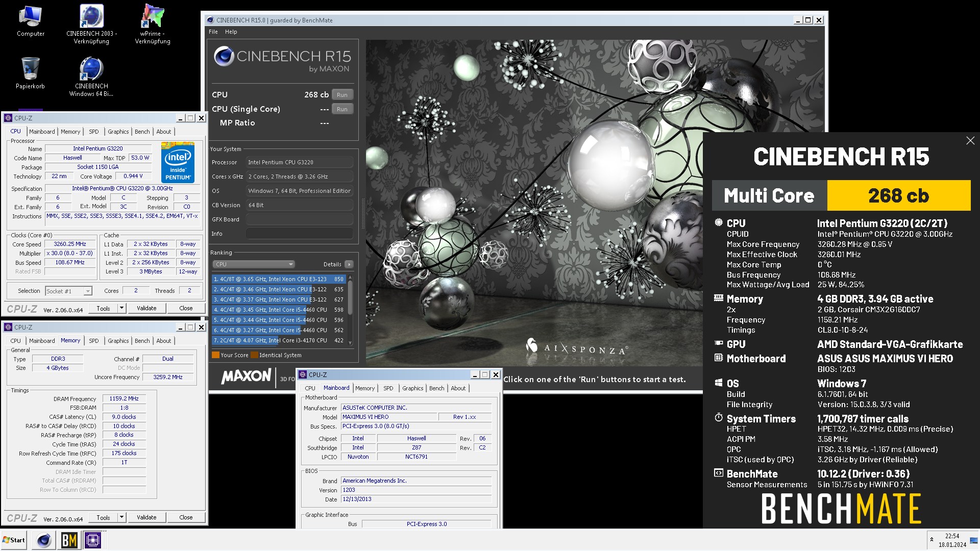The image size is (980, 551).
Task: Open SPD tab in top CPU-Z window
Action: (x=94, y=132)
